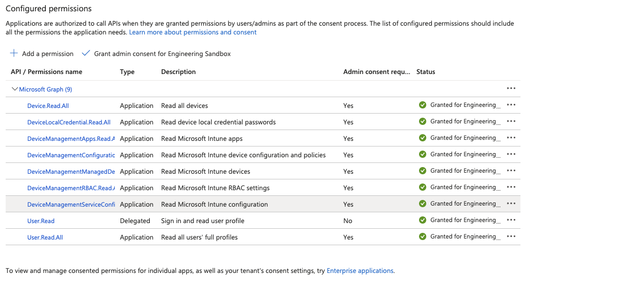The image size is (644, 293).
Task: Click the green granted status icon for Device.Read.All
Action: coord(423,105)
